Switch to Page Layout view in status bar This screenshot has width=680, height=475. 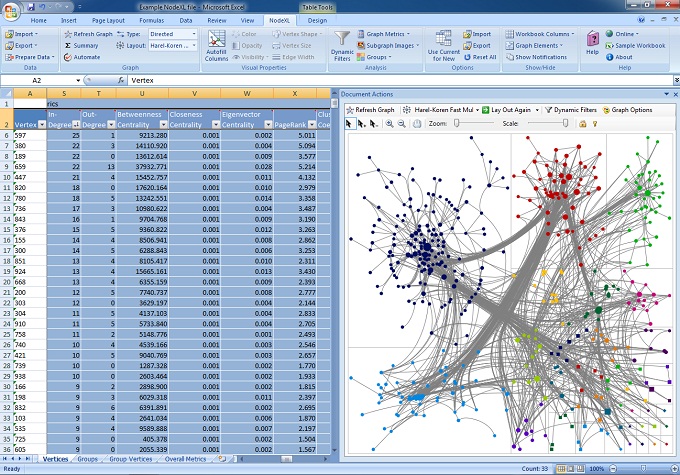click(x=571, y=468)
